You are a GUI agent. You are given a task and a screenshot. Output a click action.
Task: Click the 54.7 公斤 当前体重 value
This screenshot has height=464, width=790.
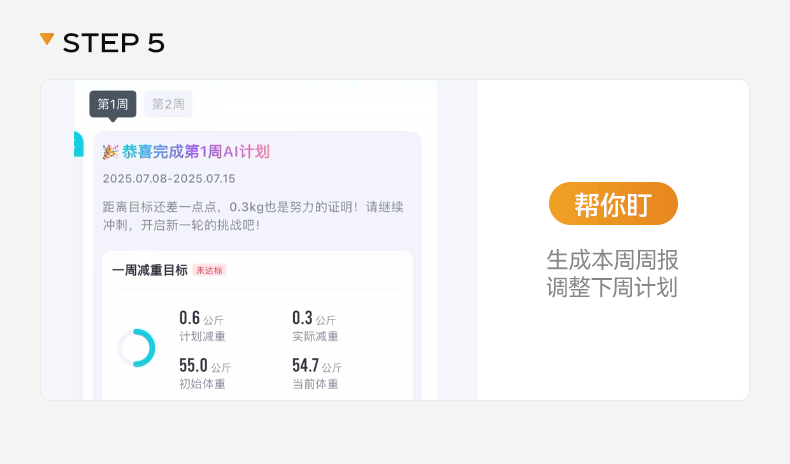click(317, 373)
